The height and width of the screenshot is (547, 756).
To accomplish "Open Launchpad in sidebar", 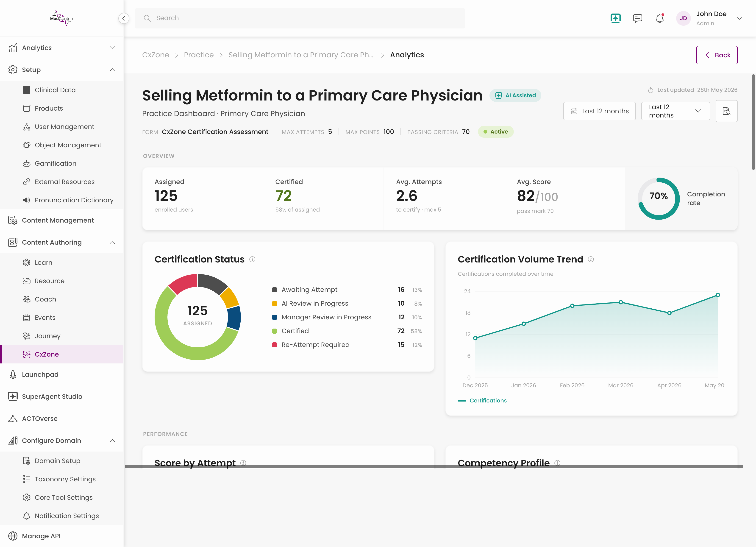I will [x=62, y=374].
